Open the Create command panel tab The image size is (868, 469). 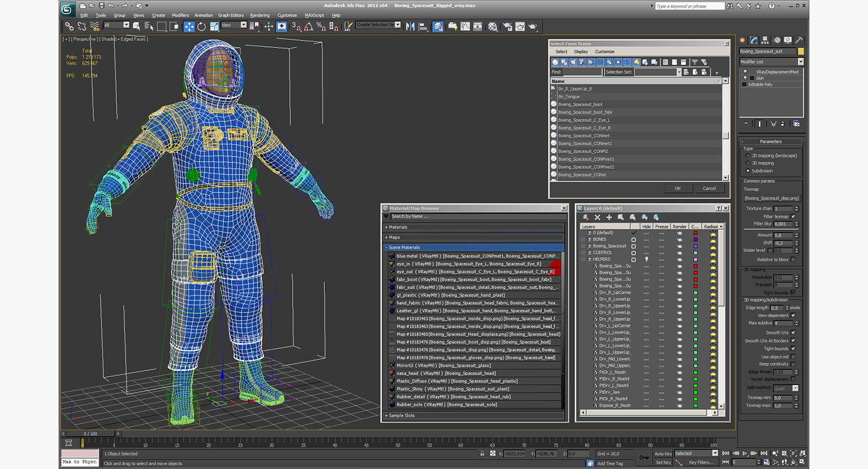pos(742,40)
